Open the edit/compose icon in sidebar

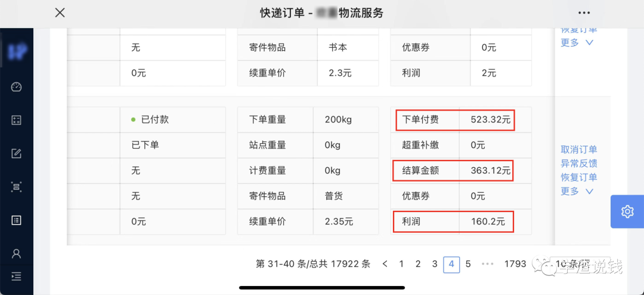click(16, 153)
